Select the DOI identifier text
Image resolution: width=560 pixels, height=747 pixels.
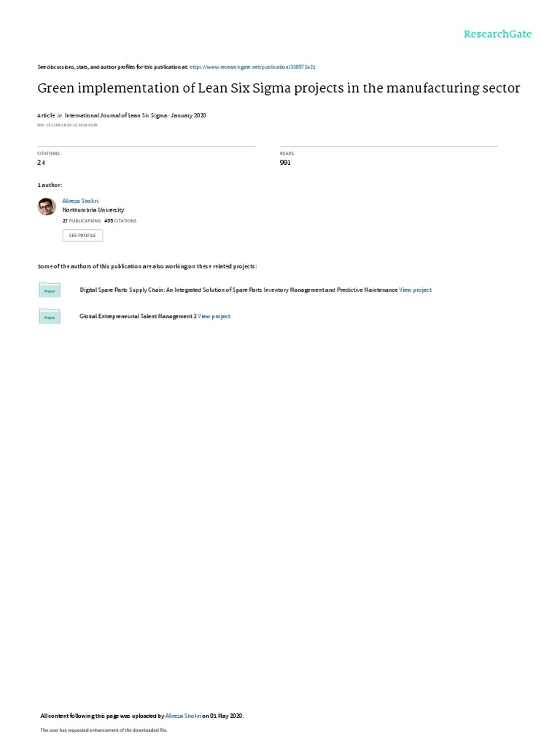click(67, 125)
